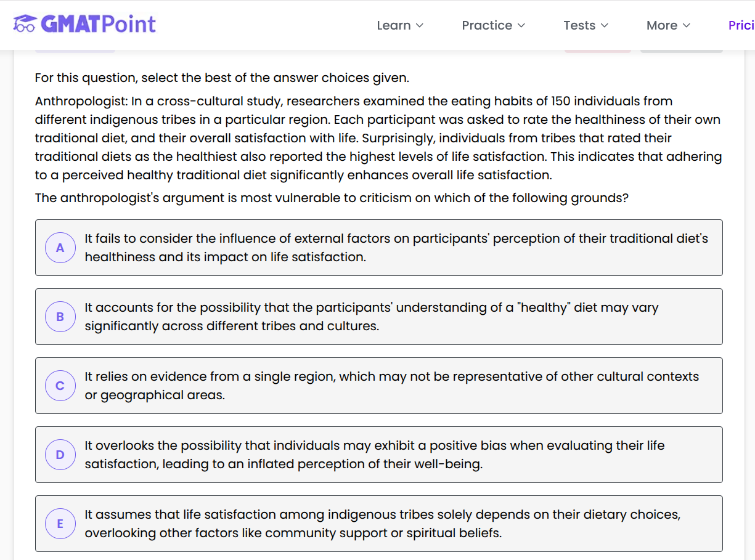Open the Tests menu
This screenshot has width=755, height=560.
(579, 25)
